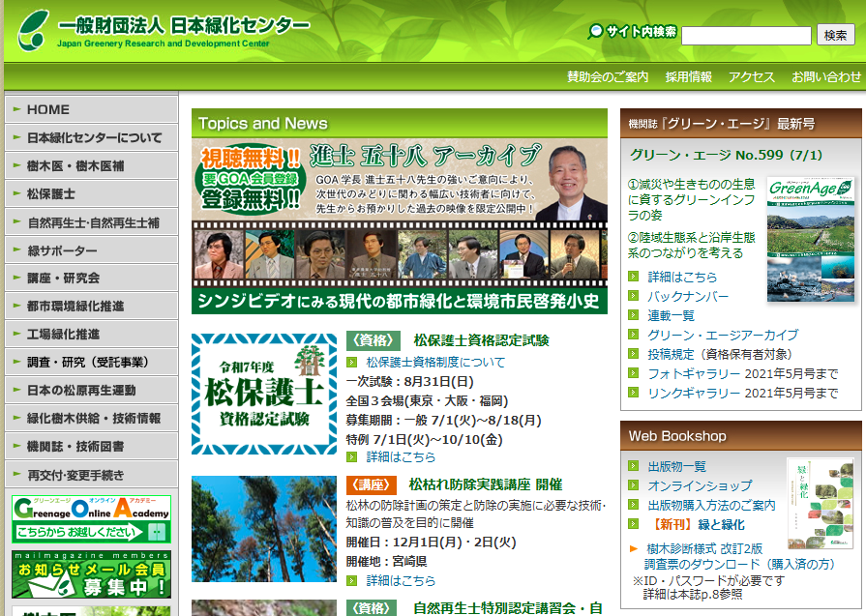Click the ①減災や生きものの生息 article summary text
The width and height of the screenshot is (866, 616).
pyautogui.click(x=692, y=199)
